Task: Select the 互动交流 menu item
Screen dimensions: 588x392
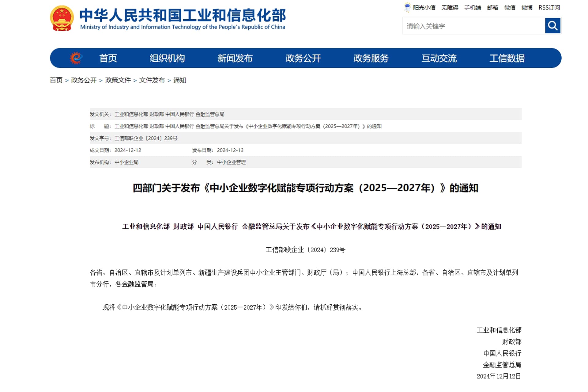Action: [439, 58]
